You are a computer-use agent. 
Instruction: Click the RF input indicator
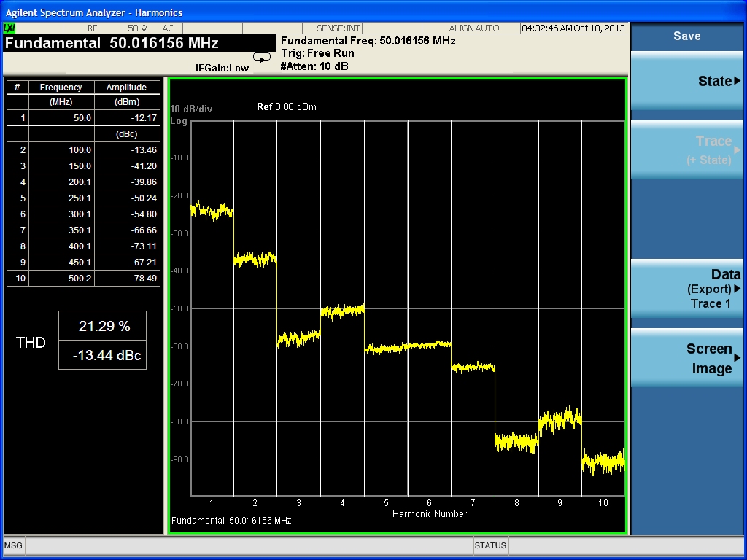[92, 28]
